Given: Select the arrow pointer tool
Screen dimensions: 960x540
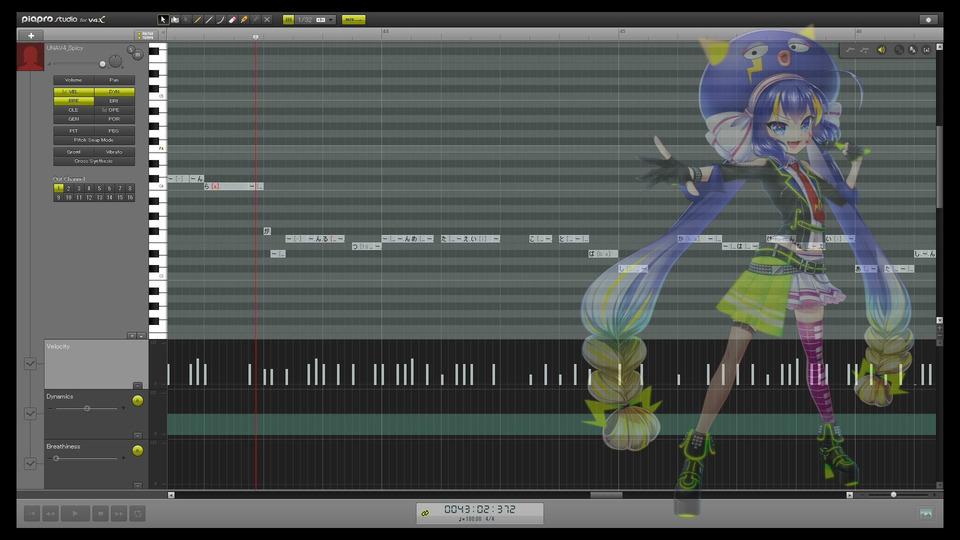Looking at the screenshot, I should tap(163, 20).
